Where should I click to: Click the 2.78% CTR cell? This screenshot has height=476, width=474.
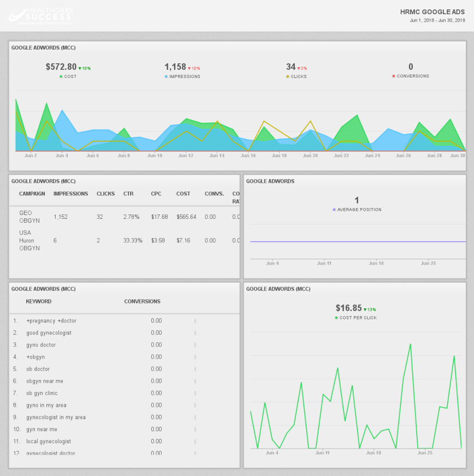pyautogui.click(x=131, y=217)
